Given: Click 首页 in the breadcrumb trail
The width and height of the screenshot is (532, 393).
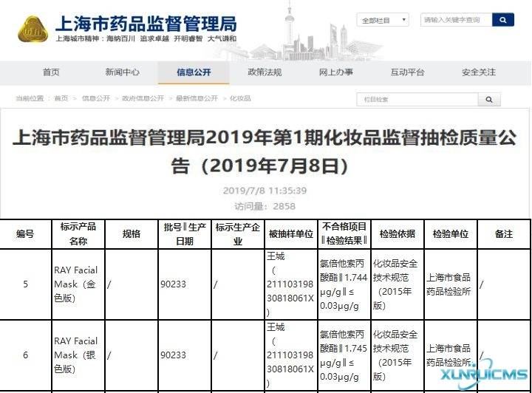Looking at the screenshot, I should click(x=61, y=98).
